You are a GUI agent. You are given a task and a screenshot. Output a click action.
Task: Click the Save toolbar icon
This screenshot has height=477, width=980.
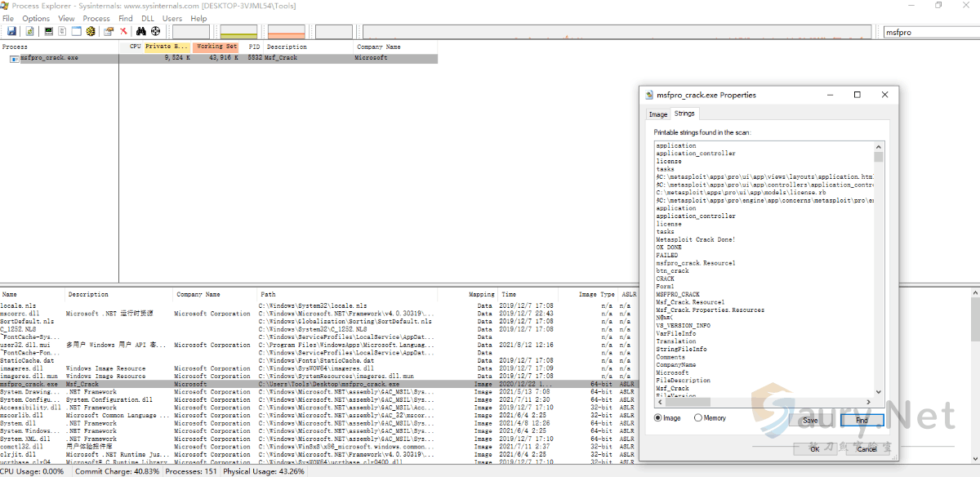coord(11,32)
